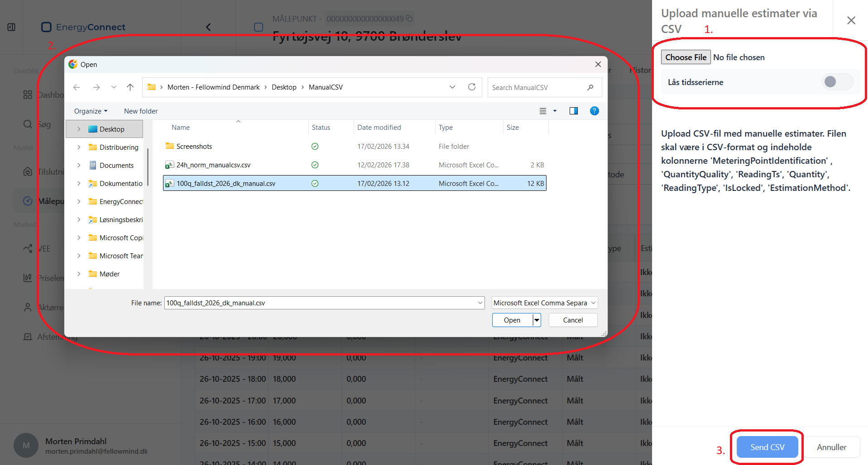
Task: Toggle the Lås tidsserierne switch
Action: click(x=837, y=82)
